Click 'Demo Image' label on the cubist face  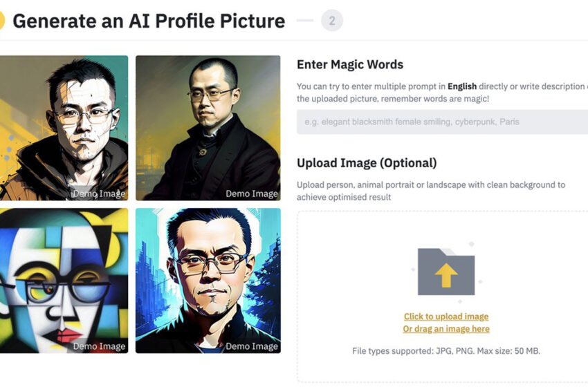tap(99, 346)
